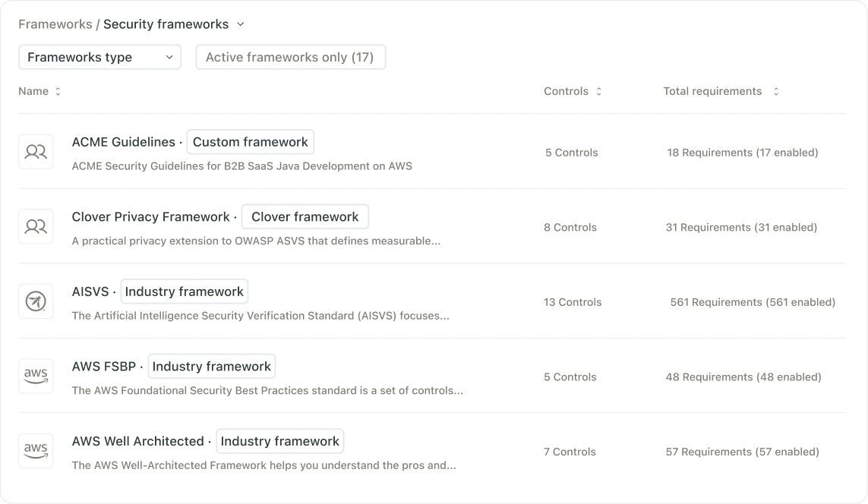Open the ACME Guidelines framework

pos(123,142)
